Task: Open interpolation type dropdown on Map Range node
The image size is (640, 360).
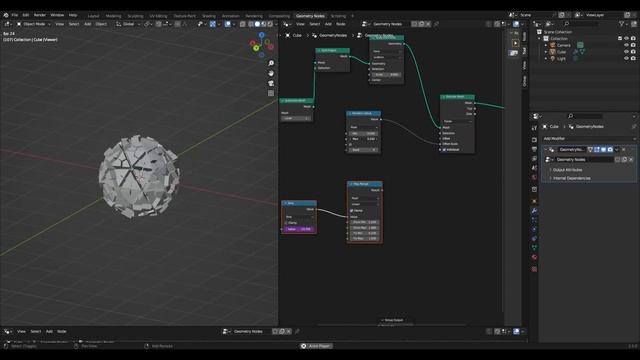Action: pos(364,204)
